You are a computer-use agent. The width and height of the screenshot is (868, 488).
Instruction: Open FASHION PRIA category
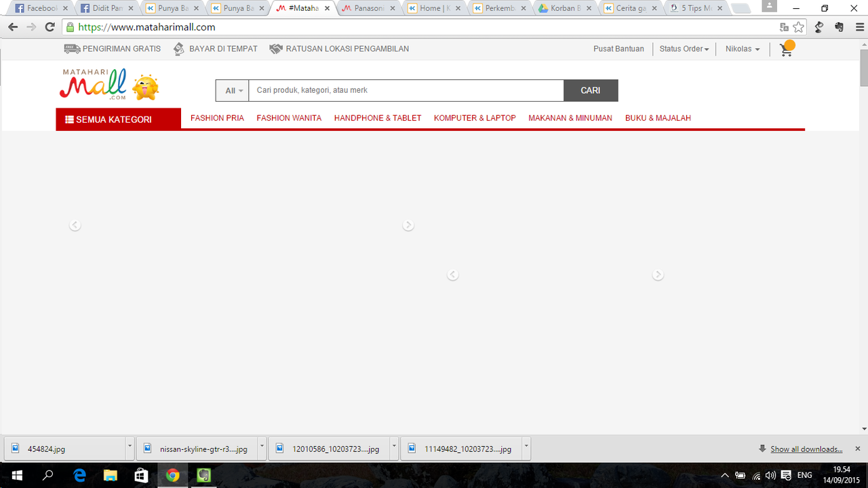[x=217, y=118]
